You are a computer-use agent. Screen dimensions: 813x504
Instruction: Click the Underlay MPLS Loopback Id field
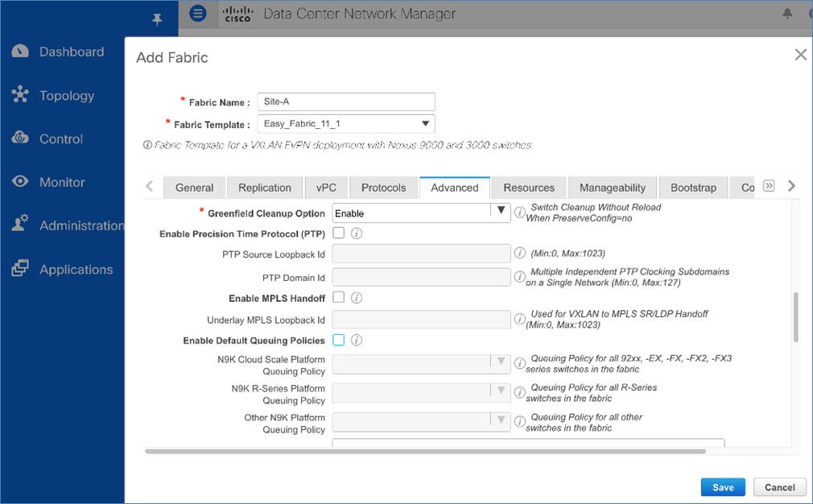[421, 320]
